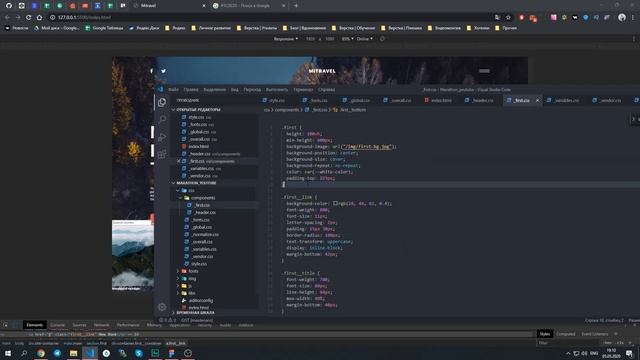640x360 pixels.
Task: Collapse the Open Editors section
Action: [198, 110]
